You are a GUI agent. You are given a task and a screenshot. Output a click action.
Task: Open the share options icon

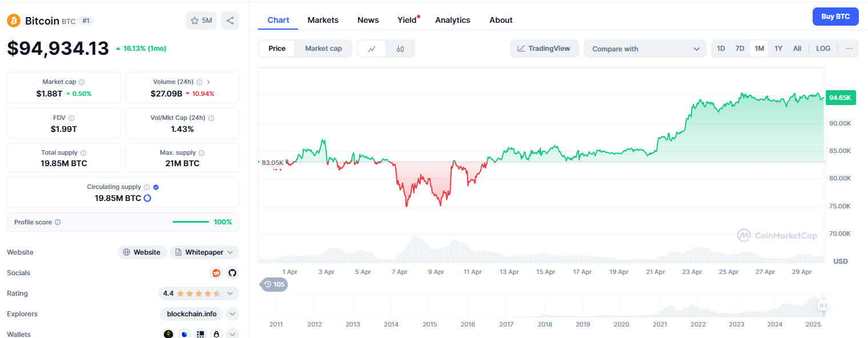(x=230, y=21)
